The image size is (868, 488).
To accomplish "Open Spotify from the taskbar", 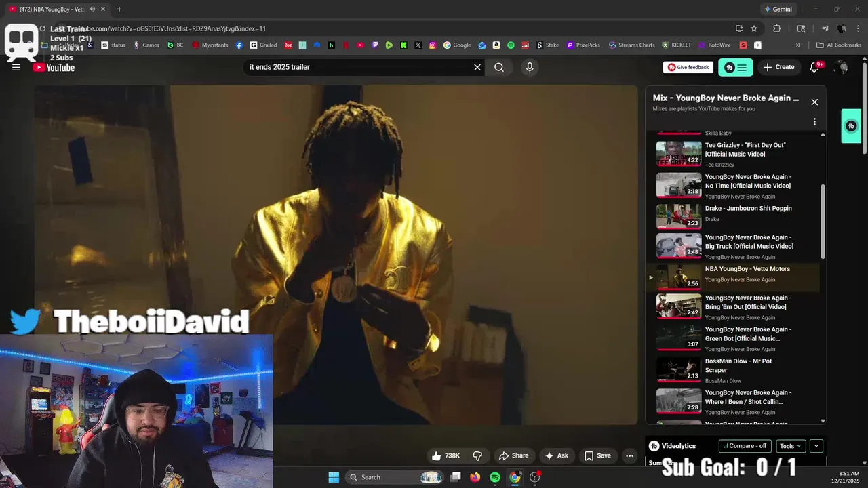I will pyautogui.click(x=495, y=477).
